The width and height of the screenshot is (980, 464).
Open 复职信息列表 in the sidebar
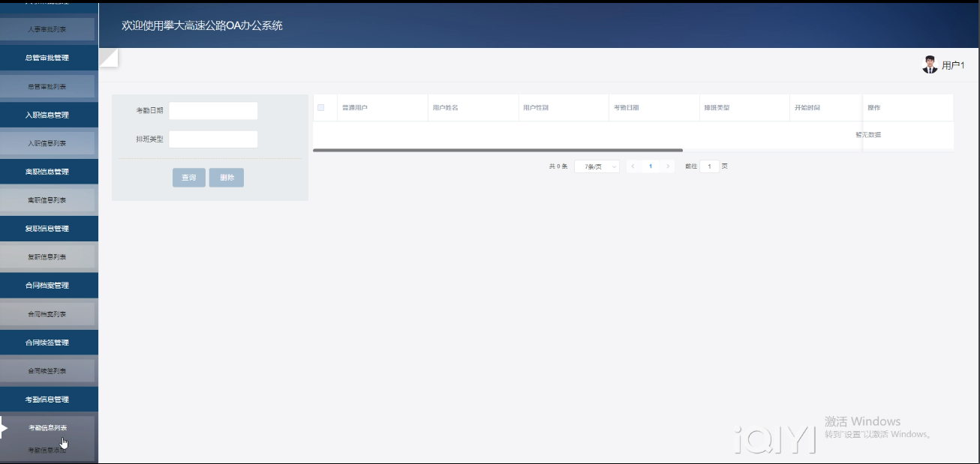pyautogui.click(x=47, y=257)
